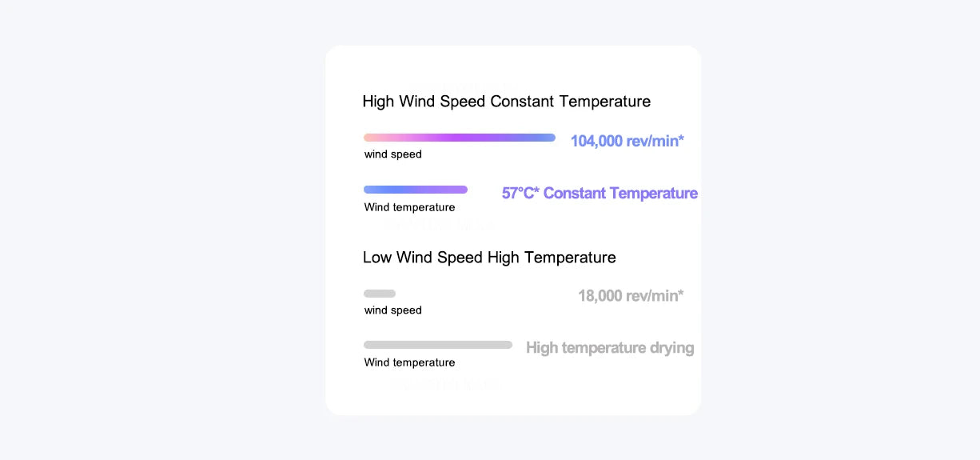Click the 104,000 rev/min* value
Screen dimensions: 980x460
point(627,142)
